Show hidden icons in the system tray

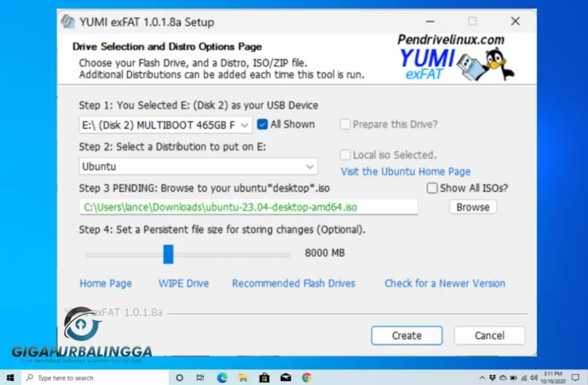click(x=482, y=378)
